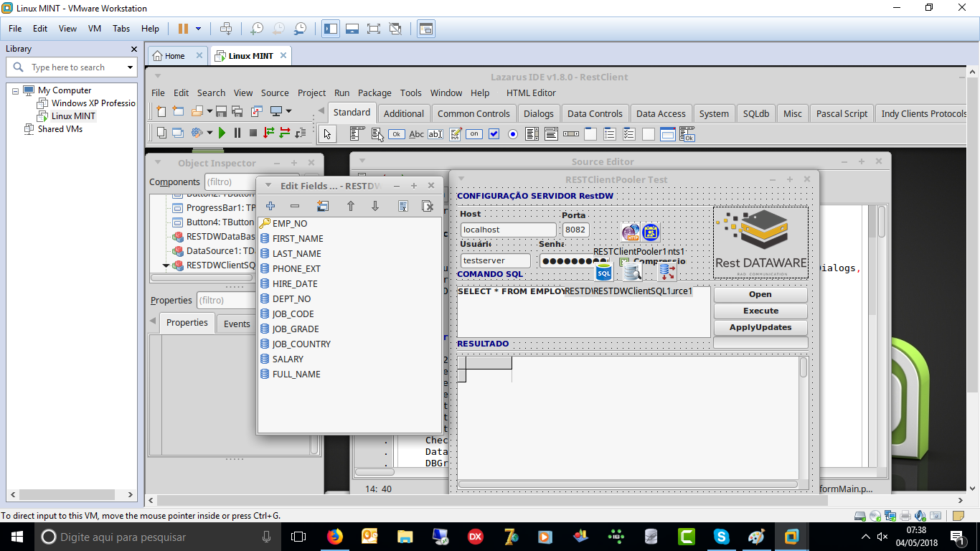The height and width of the screenshot is (551, 980).
Task: Collapse RESTDWClientSQL node in Object Inspector
Action: (x=166, y=265)
